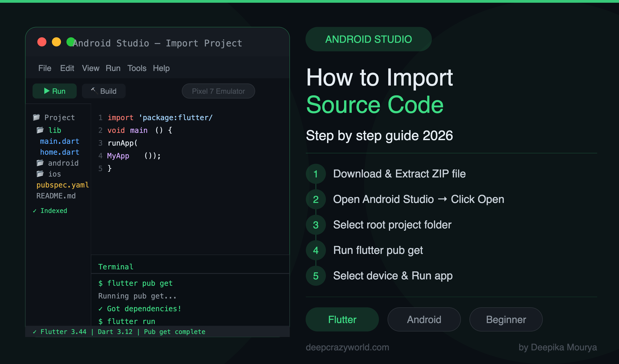Switch to the Terminal tab
Screen dimensions: 619x364
[x=116, y=267]
